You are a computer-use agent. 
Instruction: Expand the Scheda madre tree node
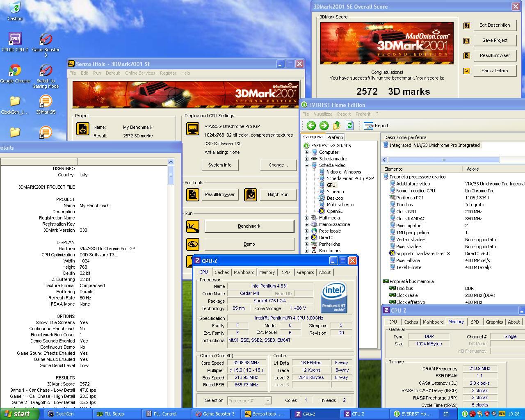[x=306, y=159]
